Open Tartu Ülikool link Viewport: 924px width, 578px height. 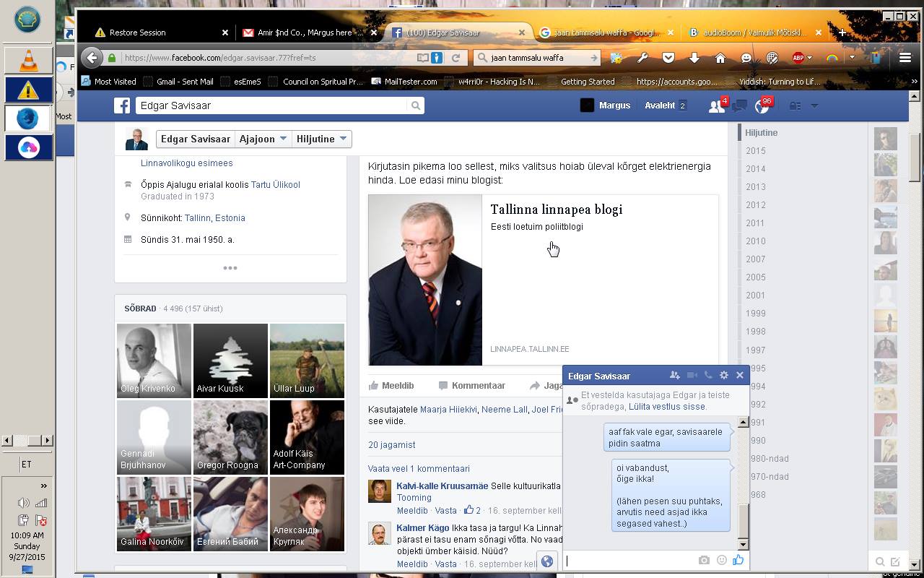tap(276, 185)
